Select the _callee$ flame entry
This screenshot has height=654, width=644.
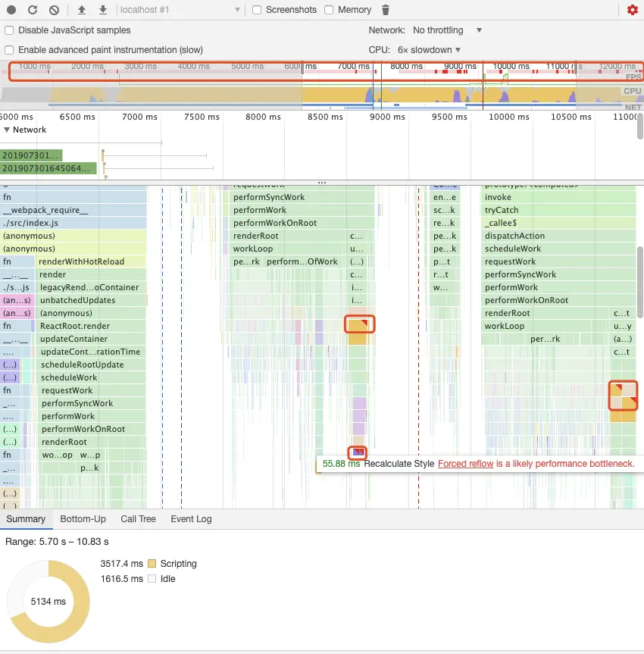tap(558, 223)
